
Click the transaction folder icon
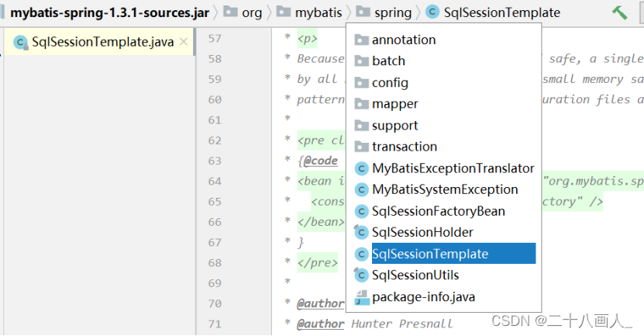tap(361, 147)
